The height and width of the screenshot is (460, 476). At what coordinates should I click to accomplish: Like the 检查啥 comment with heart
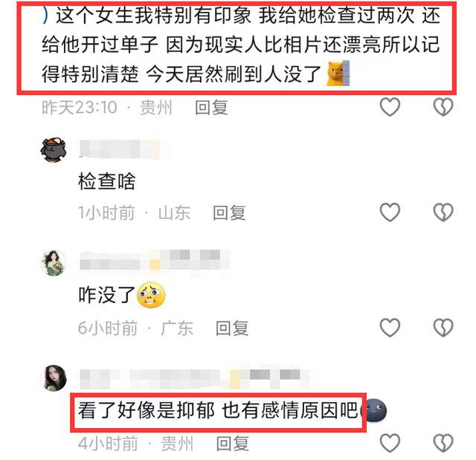point(390,212)
